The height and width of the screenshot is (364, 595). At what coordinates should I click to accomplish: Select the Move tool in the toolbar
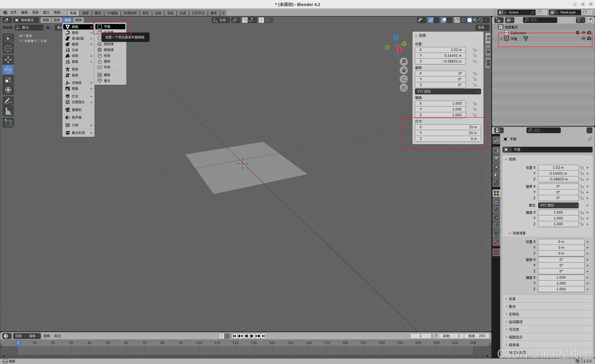(x=8, y=60)
